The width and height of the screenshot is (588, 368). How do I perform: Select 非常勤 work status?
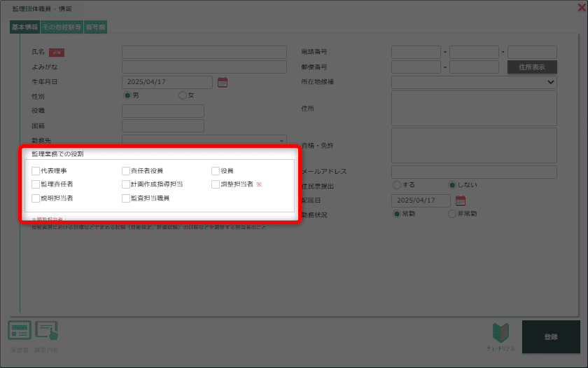pos(452,214)
